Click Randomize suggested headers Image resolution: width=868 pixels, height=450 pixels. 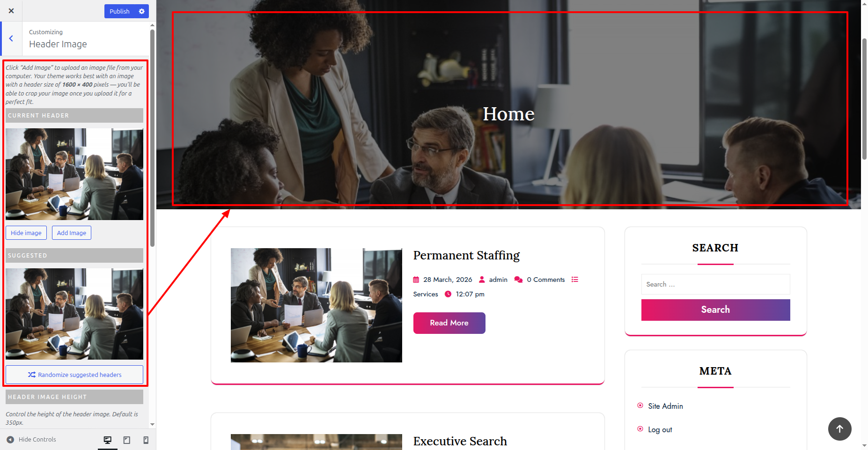[x=74, y=375]
